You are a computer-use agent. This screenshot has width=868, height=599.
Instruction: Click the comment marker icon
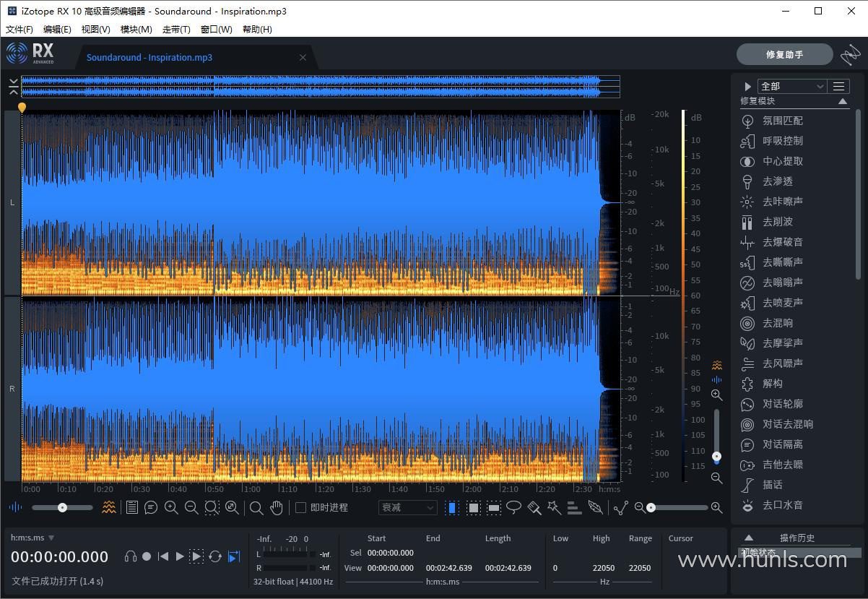click(151, 507)
